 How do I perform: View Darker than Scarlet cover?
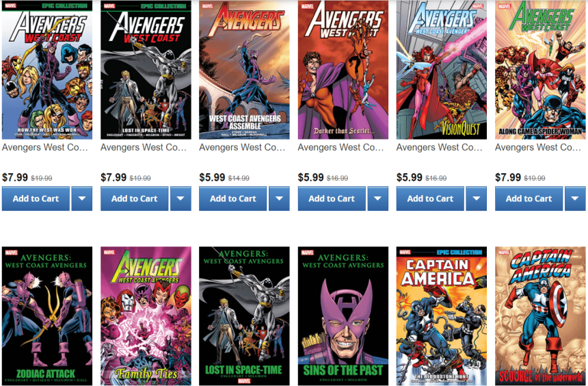[343, 70]
